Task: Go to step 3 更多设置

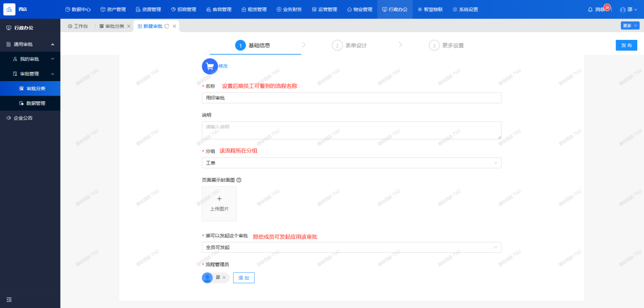Action: click(x=447, y=45)
